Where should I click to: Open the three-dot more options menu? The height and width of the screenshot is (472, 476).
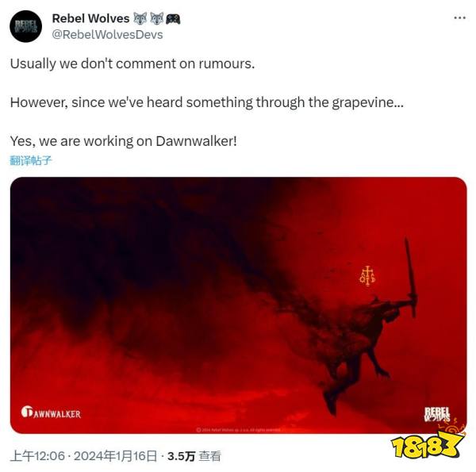point(459,18)
